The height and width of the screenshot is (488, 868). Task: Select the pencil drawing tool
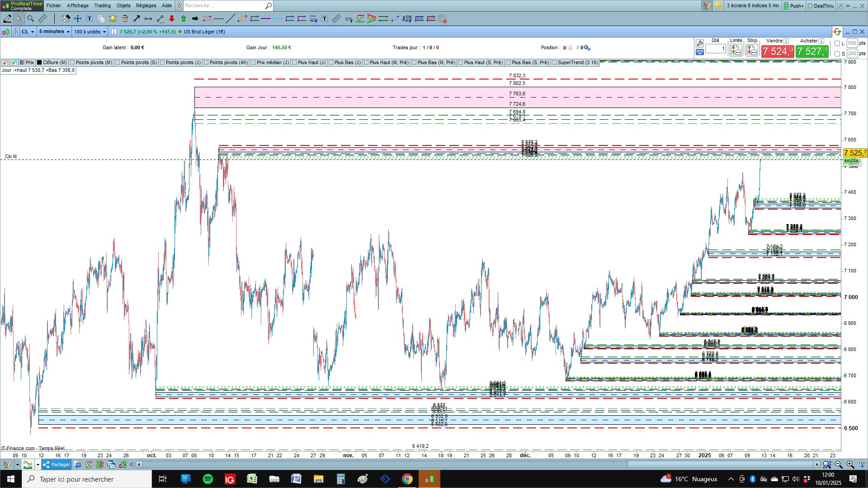7,19
